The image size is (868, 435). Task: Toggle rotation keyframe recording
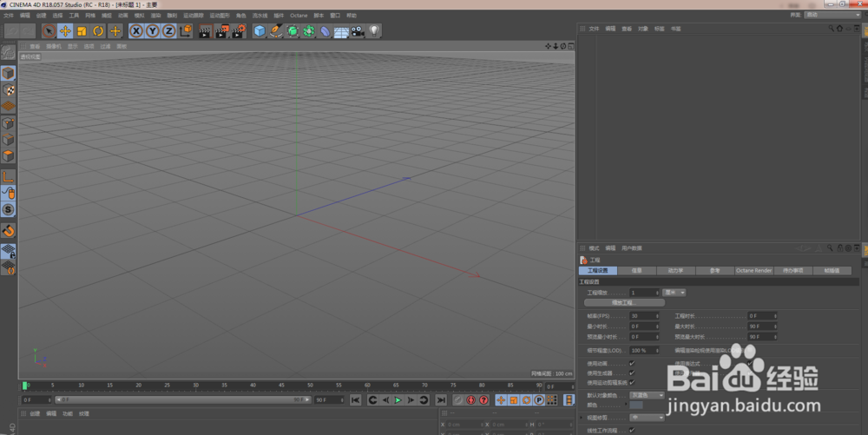point(527,399)
